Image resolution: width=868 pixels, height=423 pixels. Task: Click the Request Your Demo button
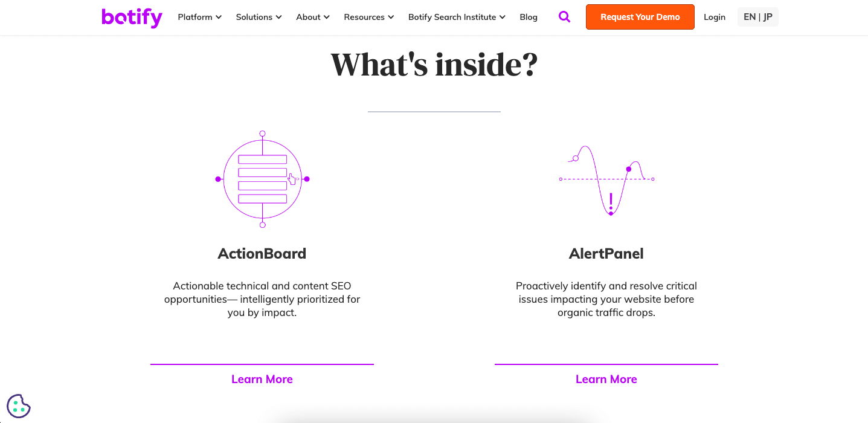640,17
